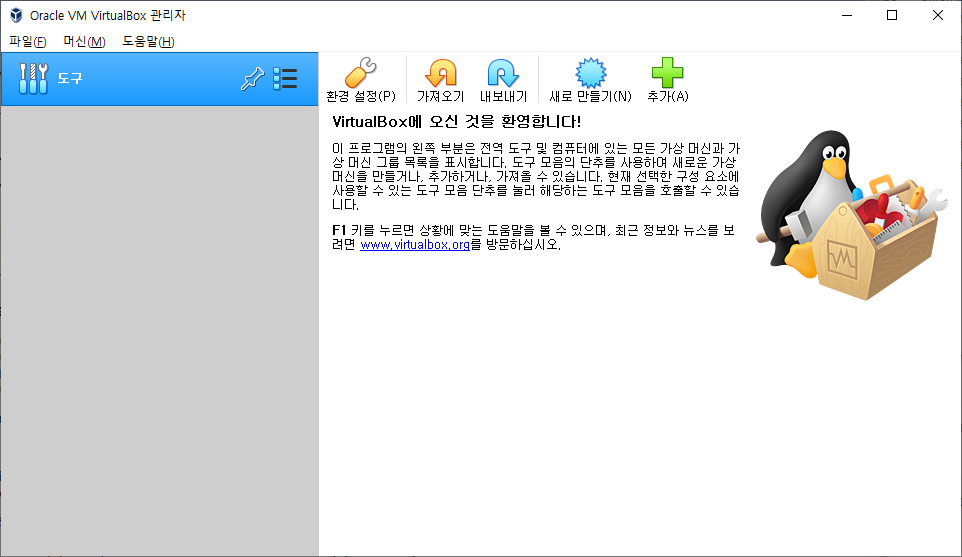
Task: Maximize the VirtualBox 관리자 window
Action: 892,15
